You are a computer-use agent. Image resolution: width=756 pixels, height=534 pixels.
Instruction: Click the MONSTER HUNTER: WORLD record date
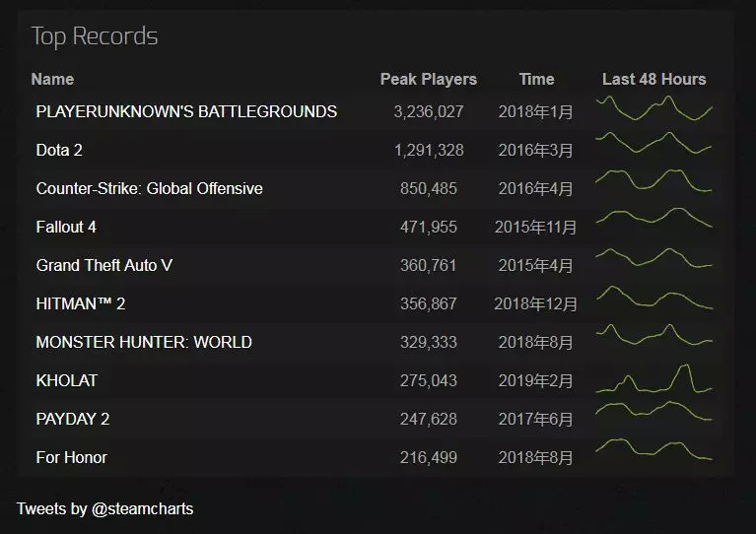(535, 342)
